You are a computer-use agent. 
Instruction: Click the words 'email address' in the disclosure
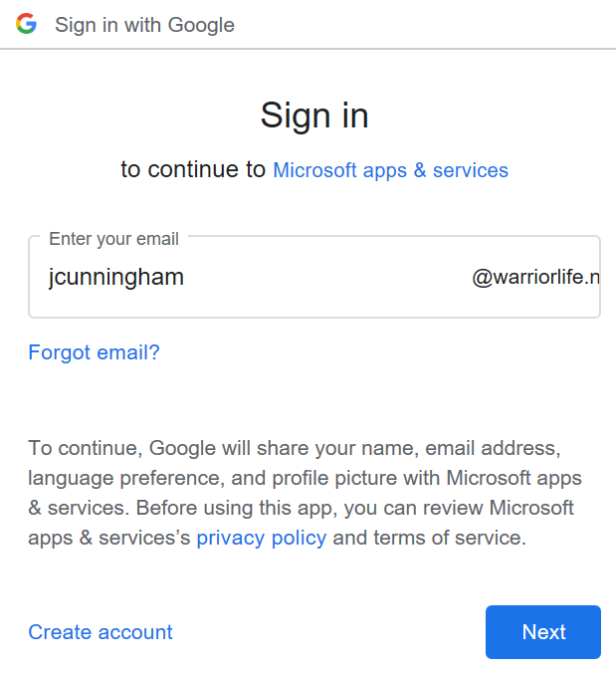coord(484,448)
